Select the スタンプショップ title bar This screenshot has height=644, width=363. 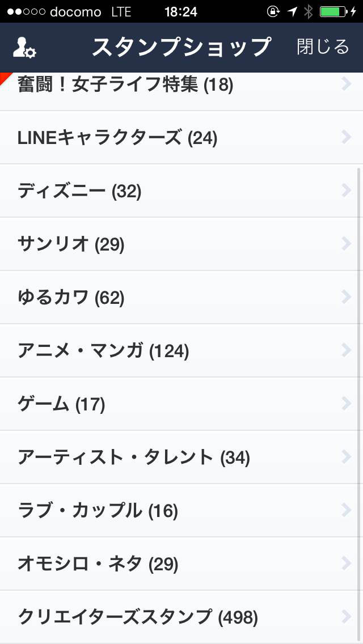181,46
